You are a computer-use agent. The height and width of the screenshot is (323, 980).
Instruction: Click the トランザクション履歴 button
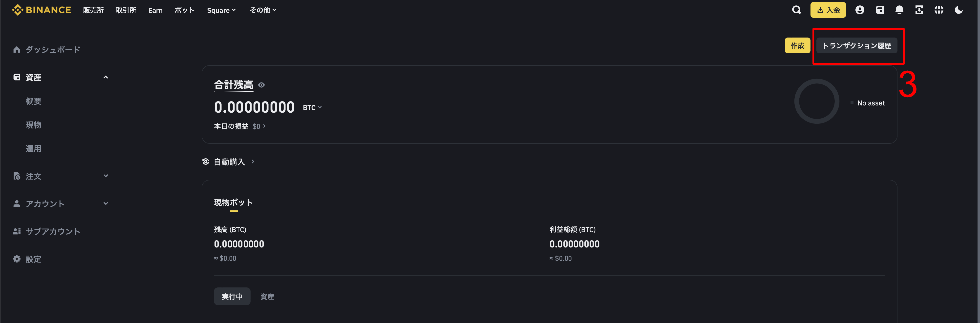click(857, 46)
